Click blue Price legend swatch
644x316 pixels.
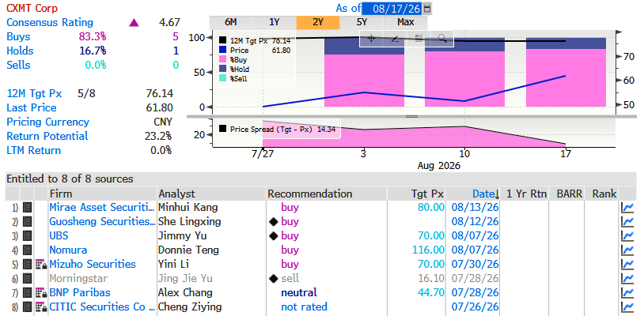pos(222,50)
